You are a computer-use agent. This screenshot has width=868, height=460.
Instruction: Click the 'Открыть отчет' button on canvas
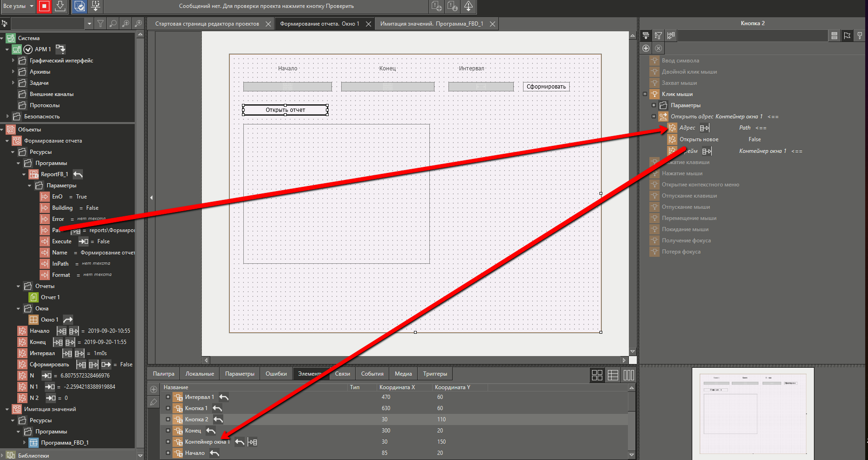(x=285, y=110)
